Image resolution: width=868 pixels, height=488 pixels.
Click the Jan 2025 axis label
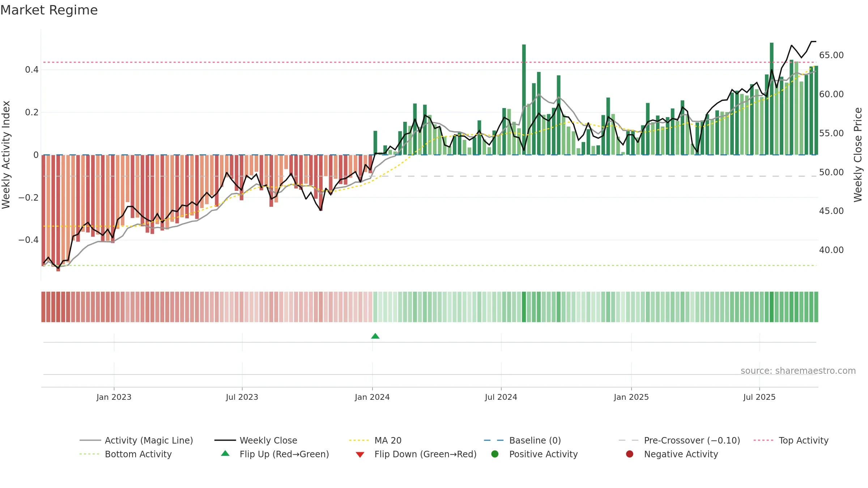tap(631, 397)
